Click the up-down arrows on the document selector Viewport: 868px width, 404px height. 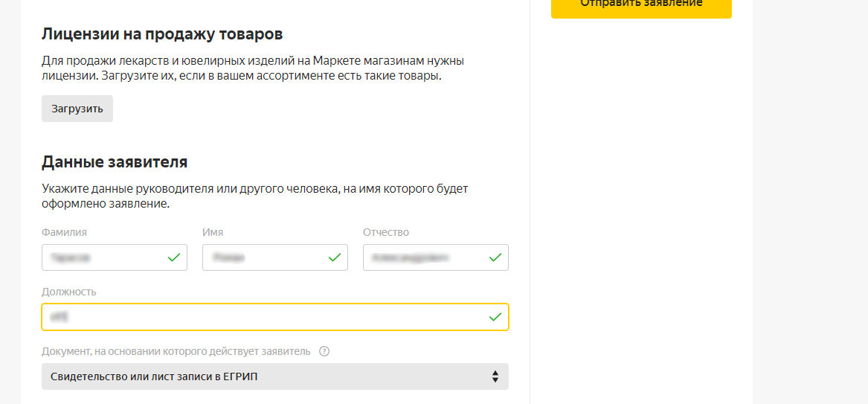495,376
